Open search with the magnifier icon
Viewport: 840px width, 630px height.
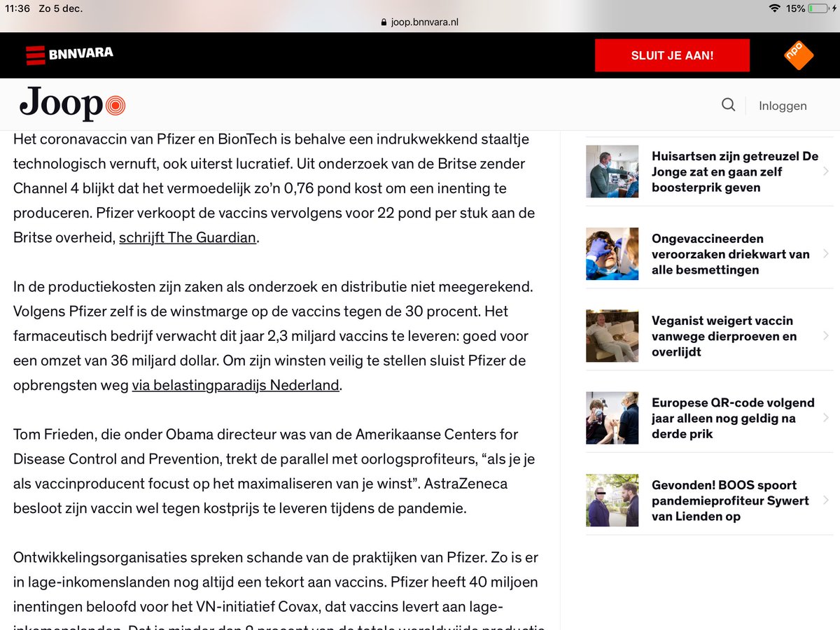coord(729,105)
